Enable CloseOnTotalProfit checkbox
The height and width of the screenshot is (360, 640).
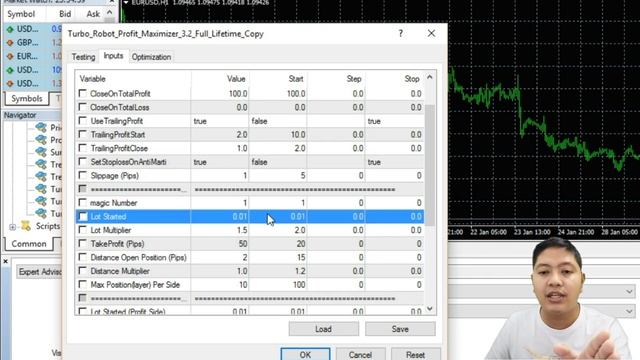[82, 93]
